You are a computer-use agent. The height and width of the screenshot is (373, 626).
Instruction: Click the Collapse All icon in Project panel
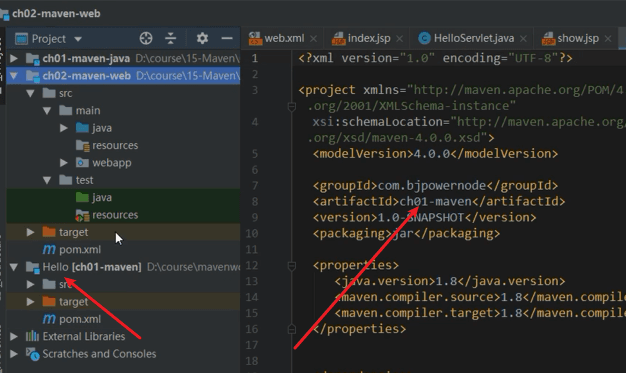(170, 38)
